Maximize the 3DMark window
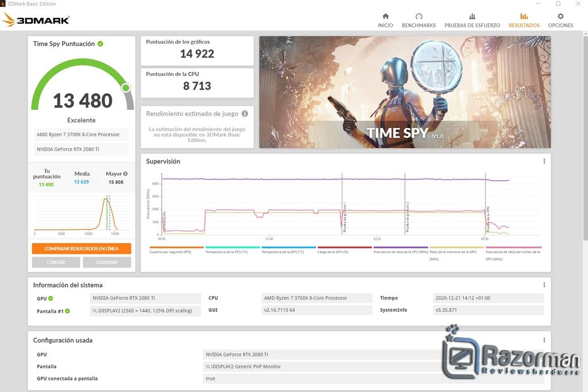588x392 pixels. [x=558, y=4]
